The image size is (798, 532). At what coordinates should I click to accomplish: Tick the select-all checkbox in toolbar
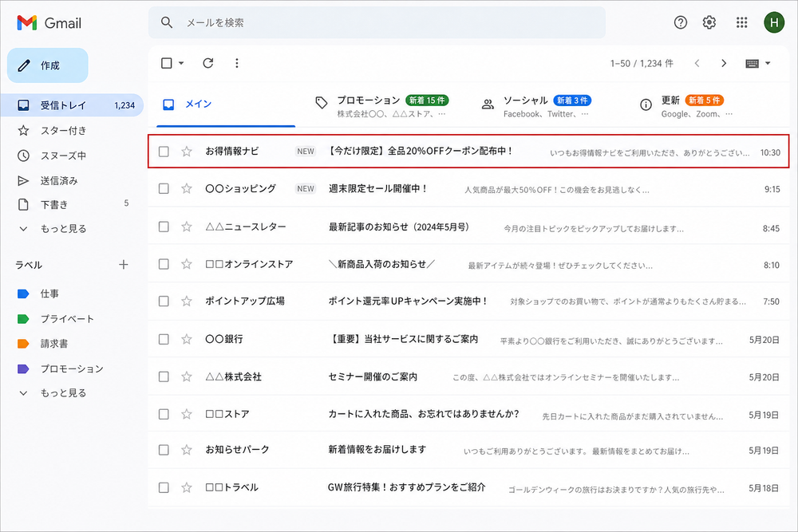[167, 63]
